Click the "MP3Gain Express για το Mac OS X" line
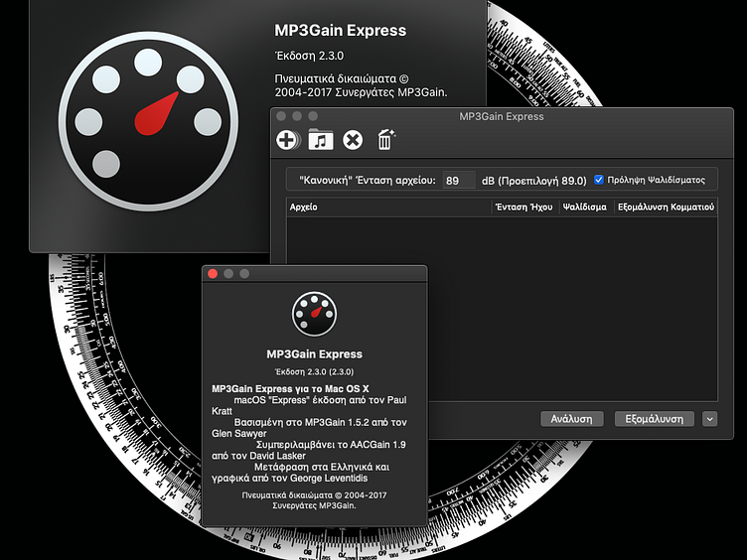The image size is (747, 560). click(x=290, y=388)
